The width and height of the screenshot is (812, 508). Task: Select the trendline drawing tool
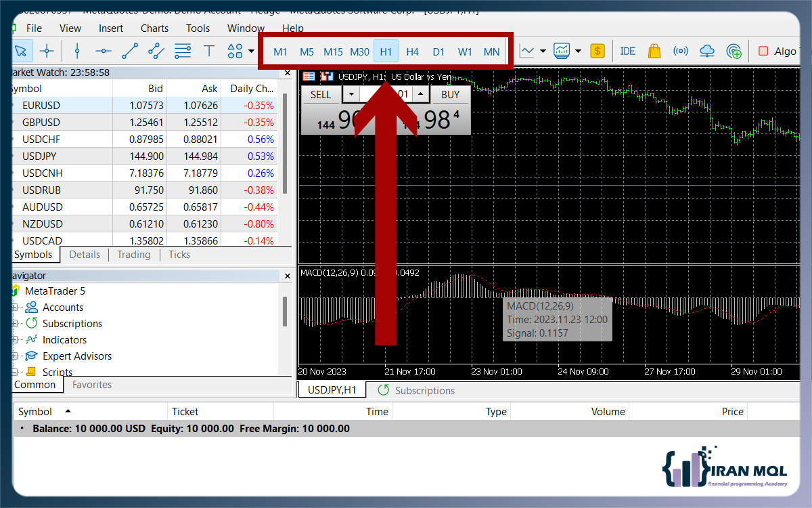[x=130, y=51]
